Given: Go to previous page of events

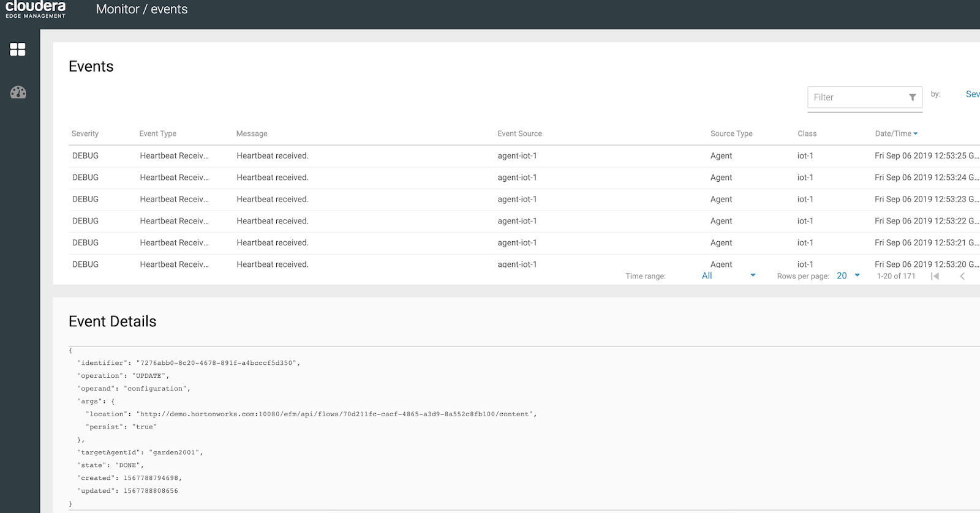Looking at the screenshot, I should 962,276.
